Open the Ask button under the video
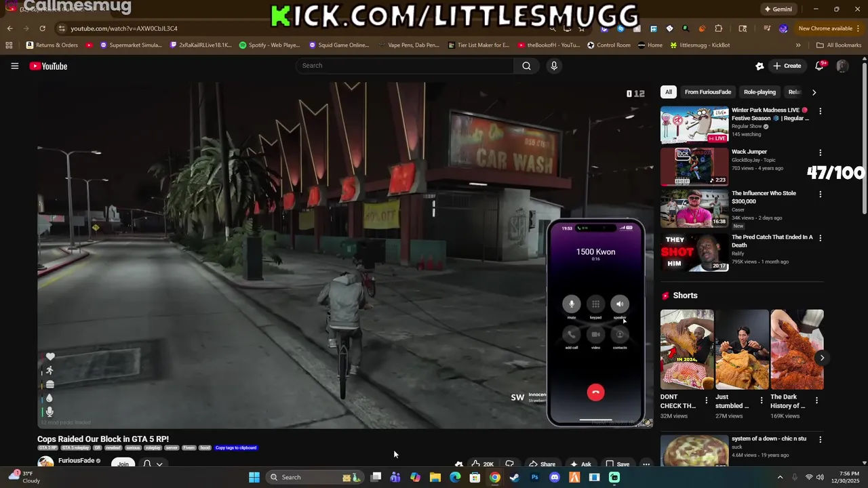868x488 pixels. click(580, 464)
